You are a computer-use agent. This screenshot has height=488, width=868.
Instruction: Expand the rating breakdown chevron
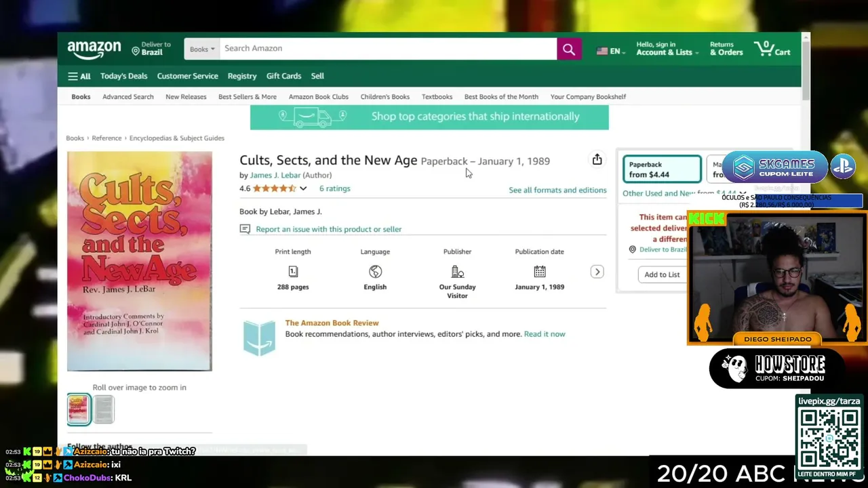pyautogui.click(x=303, y=188)
